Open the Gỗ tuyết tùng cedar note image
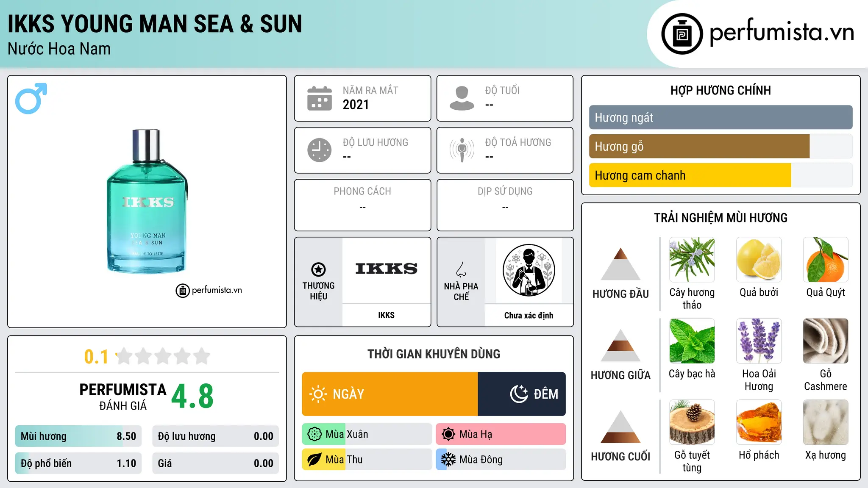The image size is (868, 488). 692,422
